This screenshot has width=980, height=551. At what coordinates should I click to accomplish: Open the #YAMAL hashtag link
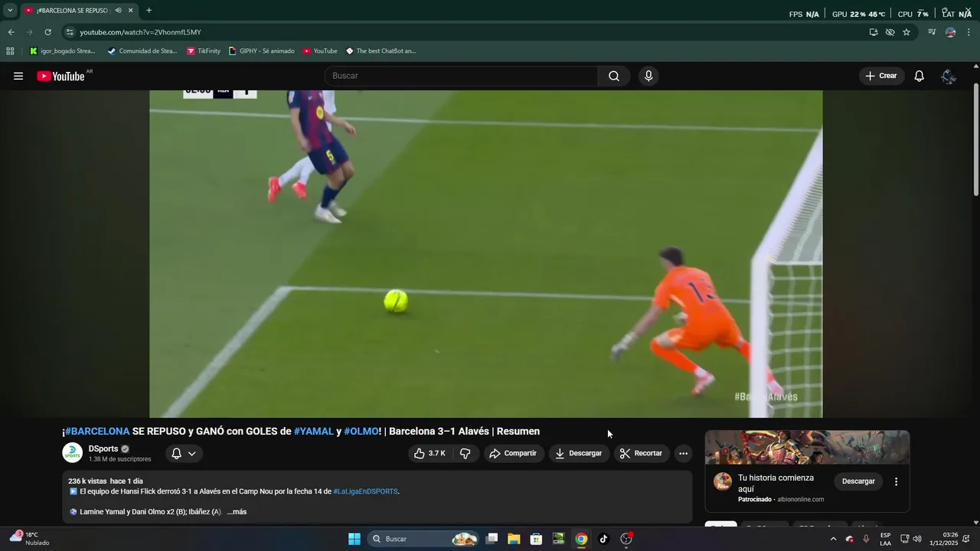314,432
